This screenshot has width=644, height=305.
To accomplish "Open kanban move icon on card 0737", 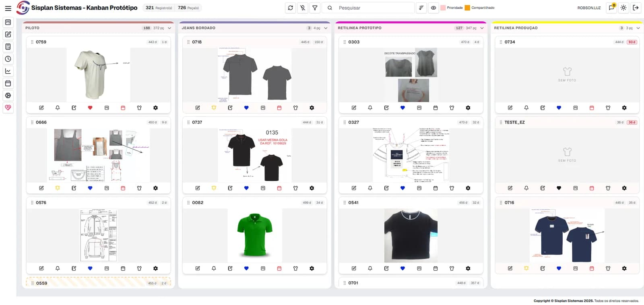I will pos(263,188).
